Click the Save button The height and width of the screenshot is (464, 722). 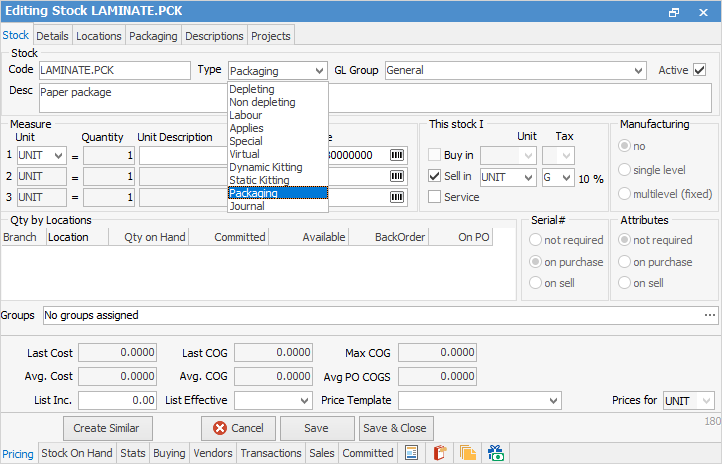(x=317, y=428)
